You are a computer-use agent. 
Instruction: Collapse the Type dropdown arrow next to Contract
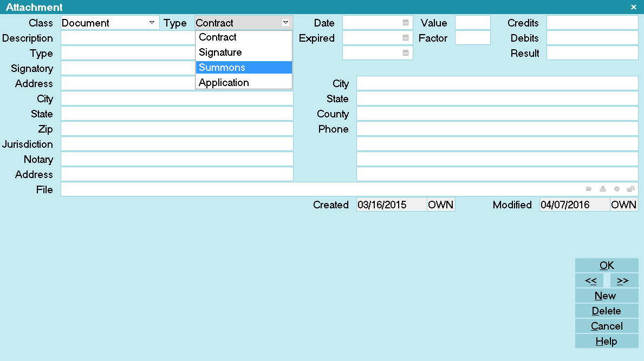coord(285,23)
